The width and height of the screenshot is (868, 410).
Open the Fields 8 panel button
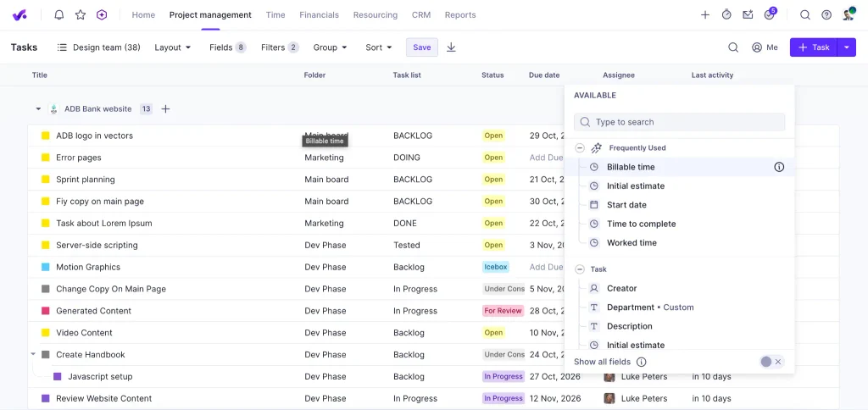click(x=227, y=47)
